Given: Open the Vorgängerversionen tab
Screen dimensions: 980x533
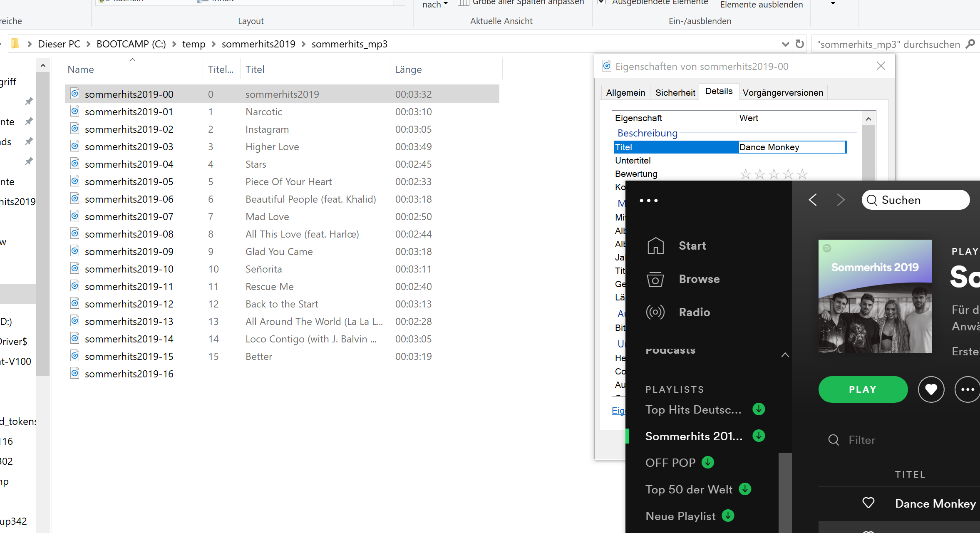Looking at the screenshot, I should [783, 92].
